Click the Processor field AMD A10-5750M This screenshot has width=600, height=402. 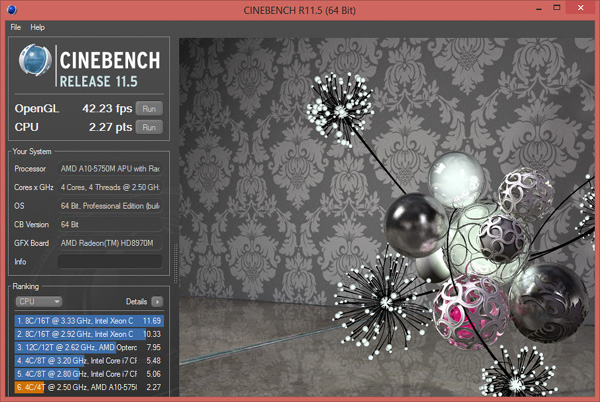coord(110,168)
